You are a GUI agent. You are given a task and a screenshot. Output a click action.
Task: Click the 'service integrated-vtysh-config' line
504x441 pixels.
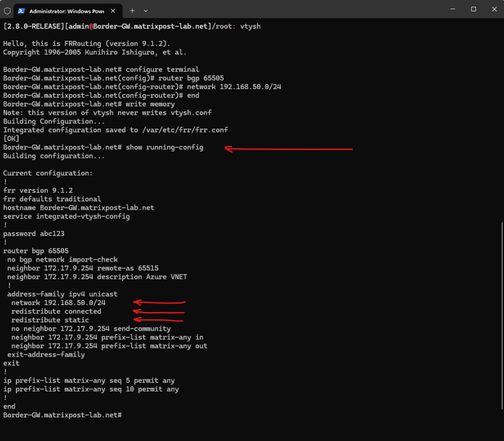(x=66, y=217)
